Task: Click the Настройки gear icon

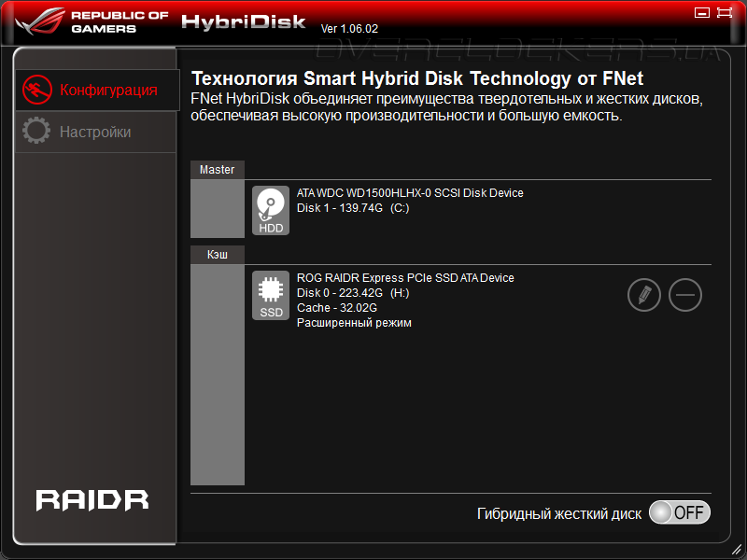Action: [36, 131]
